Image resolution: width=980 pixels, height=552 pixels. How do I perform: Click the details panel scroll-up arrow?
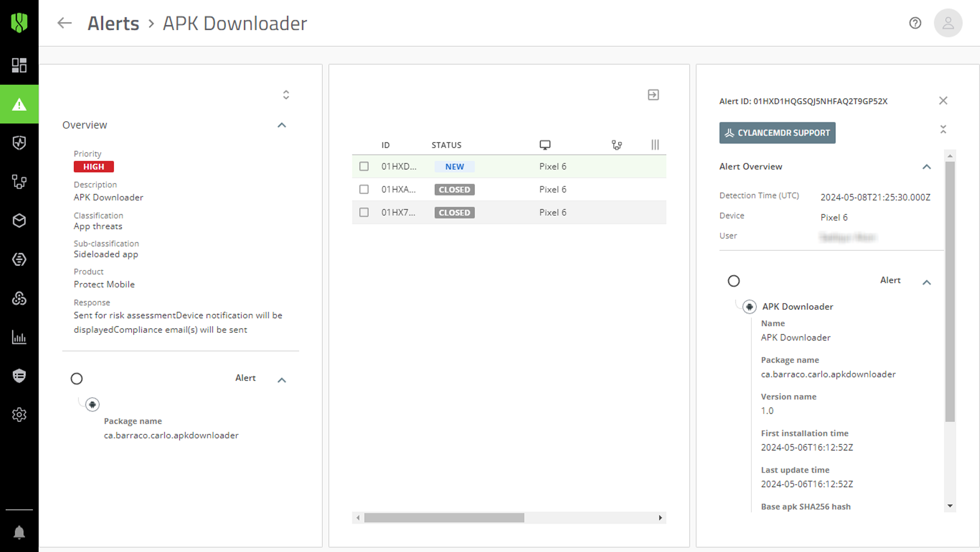pyautogui.click(x=950, y=156)
